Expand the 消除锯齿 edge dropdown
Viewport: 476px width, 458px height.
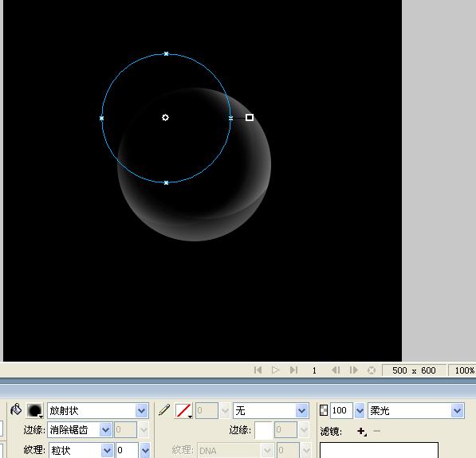click(105, 430)
